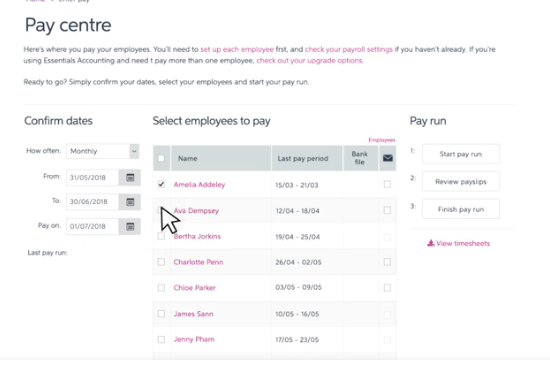Click the email envelope column header icon
The width and height of the screenshot is (550, 370).
388,158
